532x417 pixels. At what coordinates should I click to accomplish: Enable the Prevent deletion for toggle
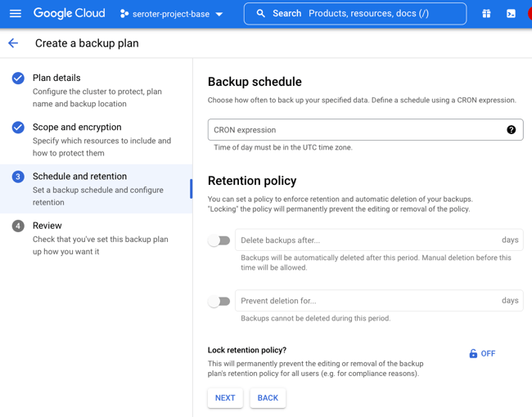(219, 301)
